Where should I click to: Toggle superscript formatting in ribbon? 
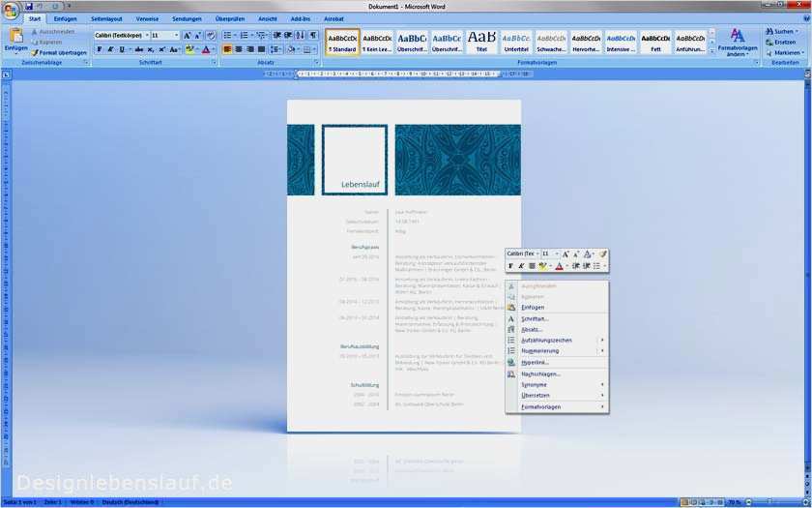[161, 49]
